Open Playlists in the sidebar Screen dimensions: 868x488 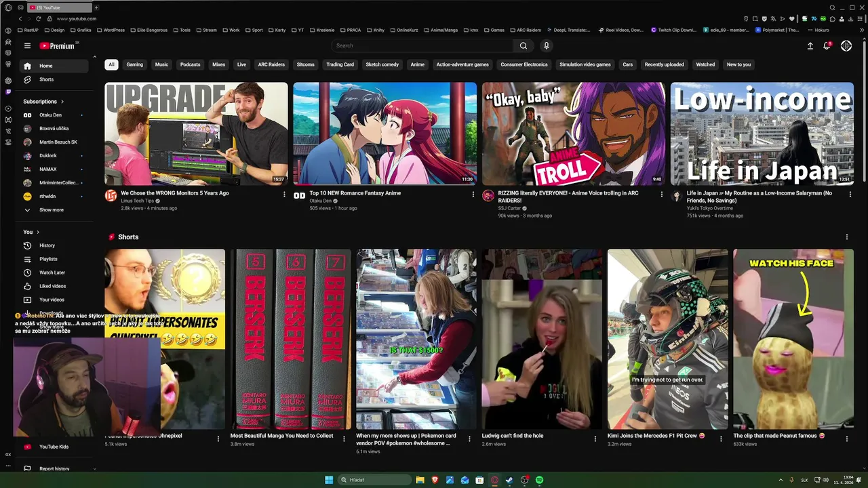pyautogui.click(x=54, y=259)
